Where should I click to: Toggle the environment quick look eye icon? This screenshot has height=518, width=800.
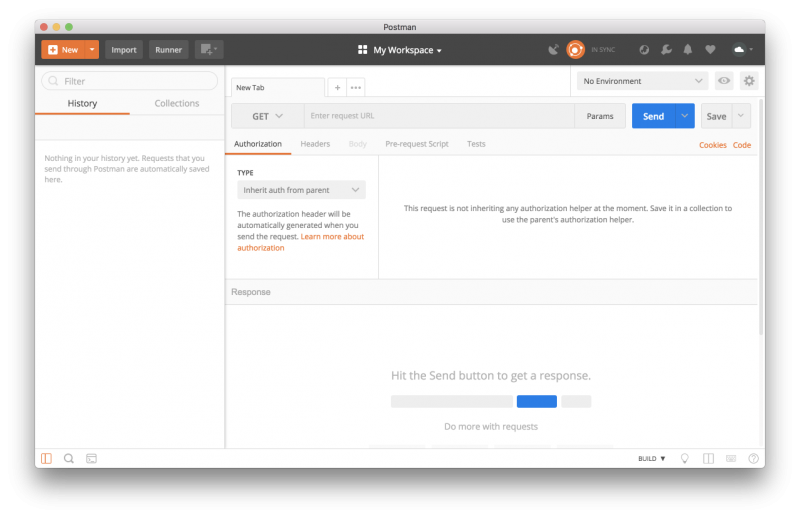point(724,81)
